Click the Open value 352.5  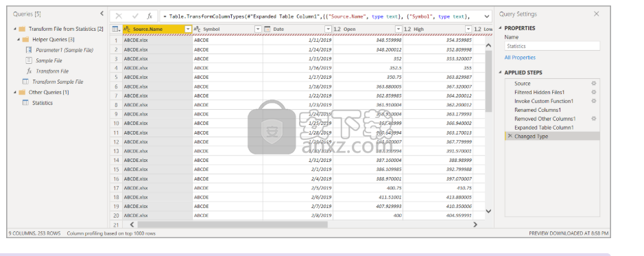point(395,68)
